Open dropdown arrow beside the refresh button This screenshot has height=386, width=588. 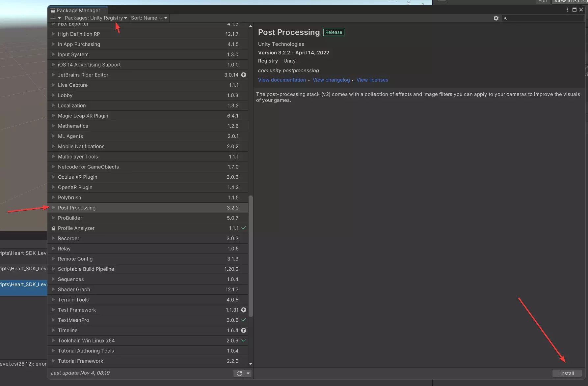tap(248, 373)
